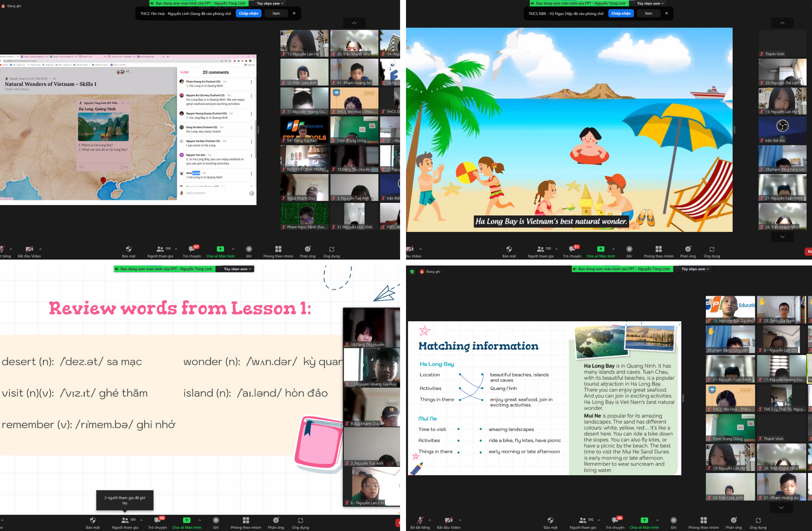This screenshot has width=812, height=531.
Task: Click Chấp nhận for Nguyễn Linh Giang
Action: [x=248, y=14]
